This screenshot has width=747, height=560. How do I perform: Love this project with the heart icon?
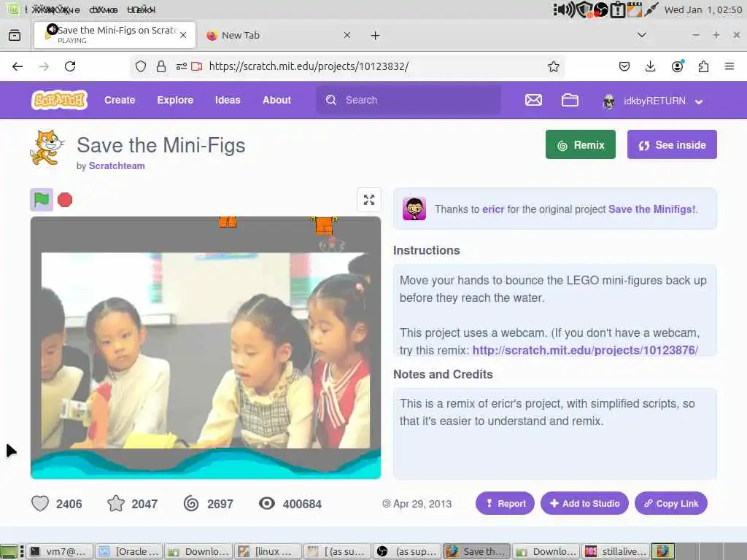(x=40, y=503)
